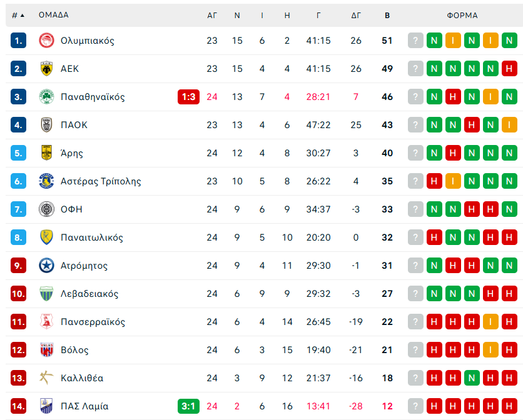Screen dimensions: 523x420
Task: Click the live score 1:3 badge for Παναθηναϊκός
Action: tap(188, 97)
